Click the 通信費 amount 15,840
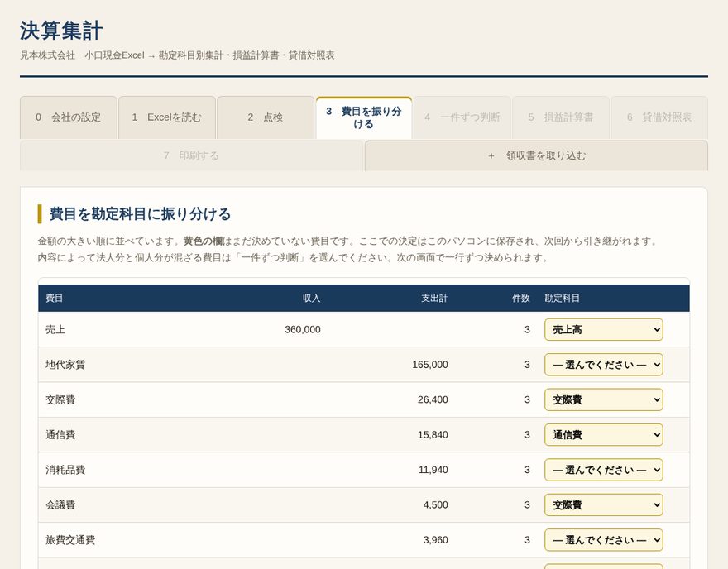This screenshot has height=569, width=728. [x=433, y=435]
